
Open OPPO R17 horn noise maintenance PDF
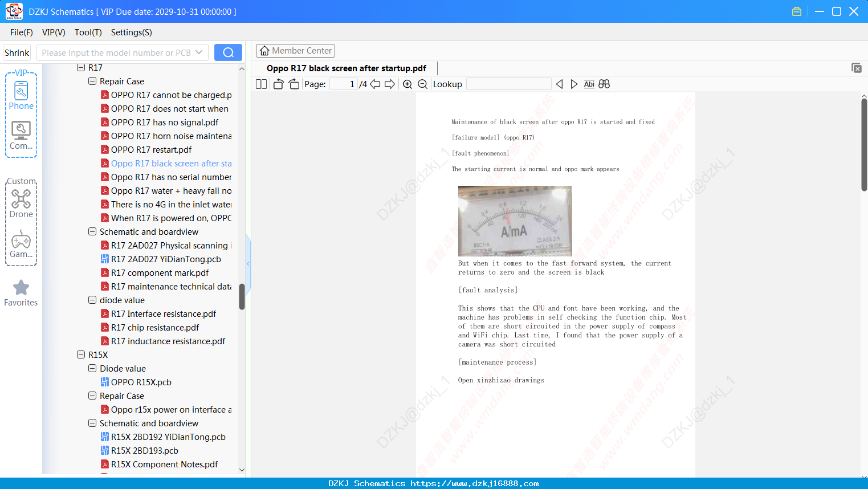point(166,136)
